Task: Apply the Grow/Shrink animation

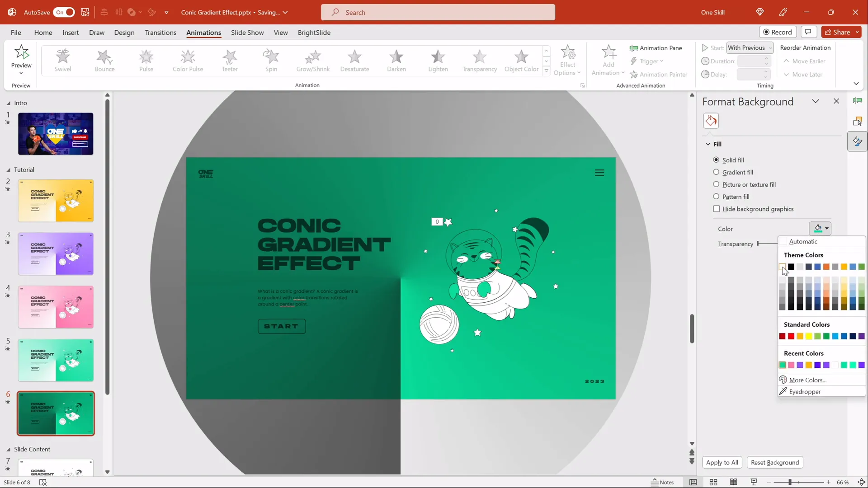Action: [313, 61]
